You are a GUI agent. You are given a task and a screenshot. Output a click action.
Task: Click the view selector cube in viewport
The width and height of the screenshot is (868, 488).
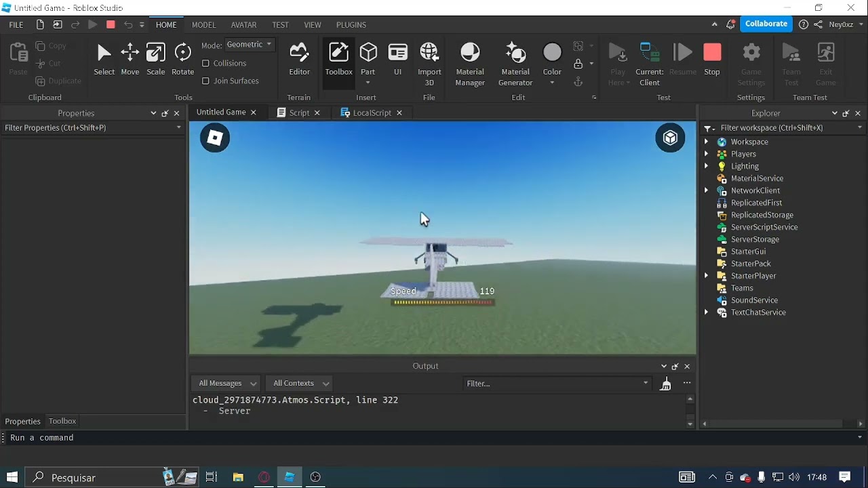[670, 138]
